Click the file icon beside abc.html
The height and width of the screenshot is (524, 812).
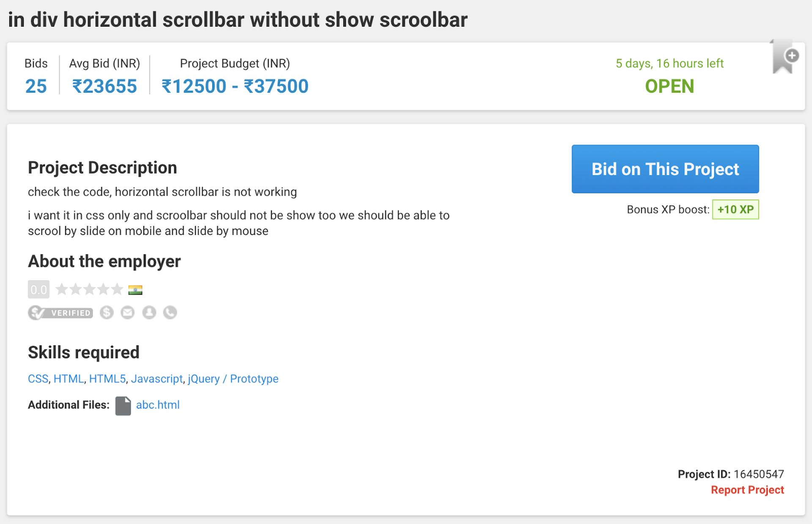coord(123,405)
